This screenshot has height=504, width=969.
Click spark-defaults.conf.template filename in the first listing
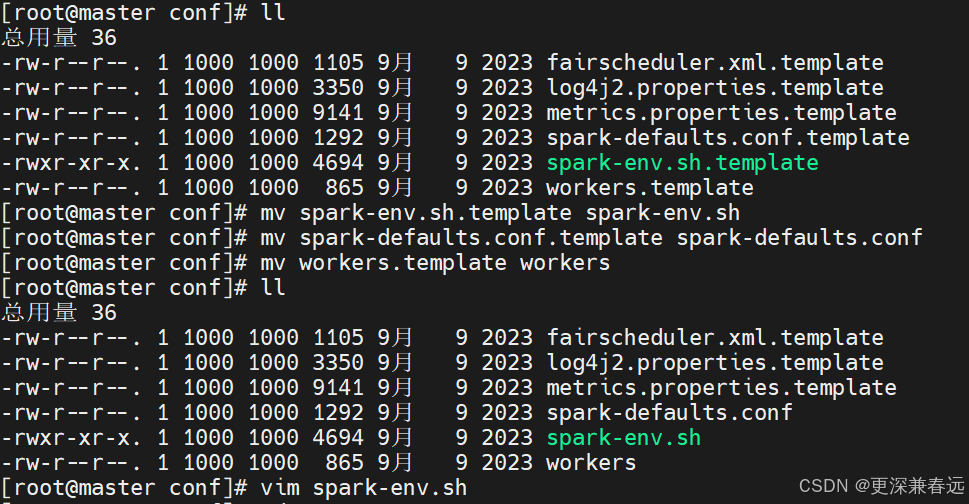click(728, 138)
